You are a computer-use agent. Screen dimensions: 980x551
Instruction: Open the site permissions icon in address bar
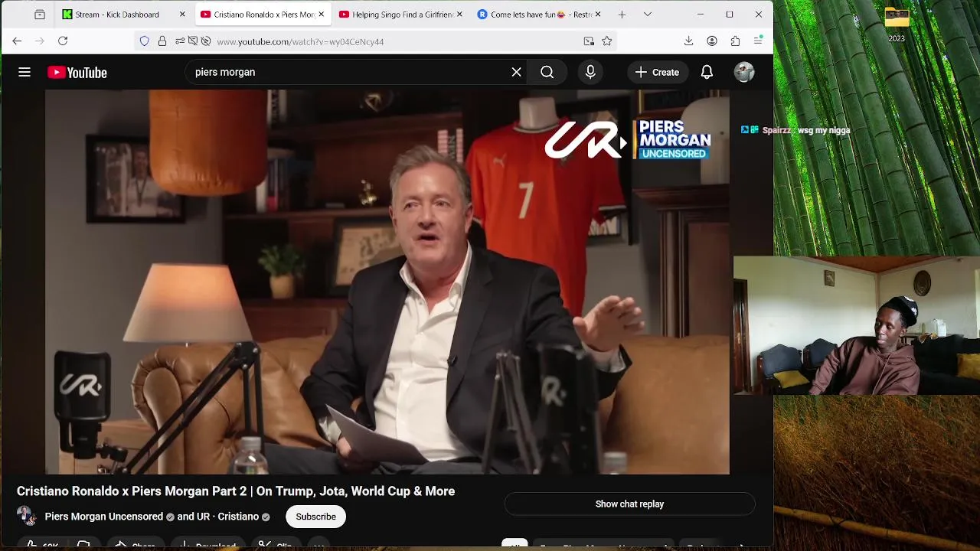tap(180, 41)
